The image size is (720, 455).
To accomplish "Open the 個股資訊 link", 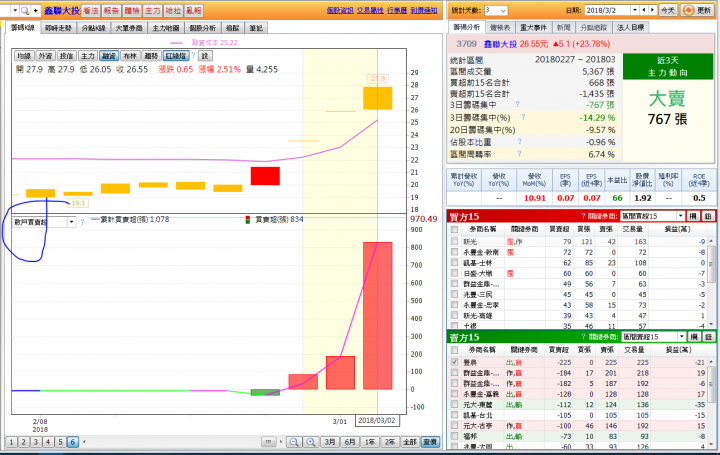I will pyautogui.click(x=340, y=11).
